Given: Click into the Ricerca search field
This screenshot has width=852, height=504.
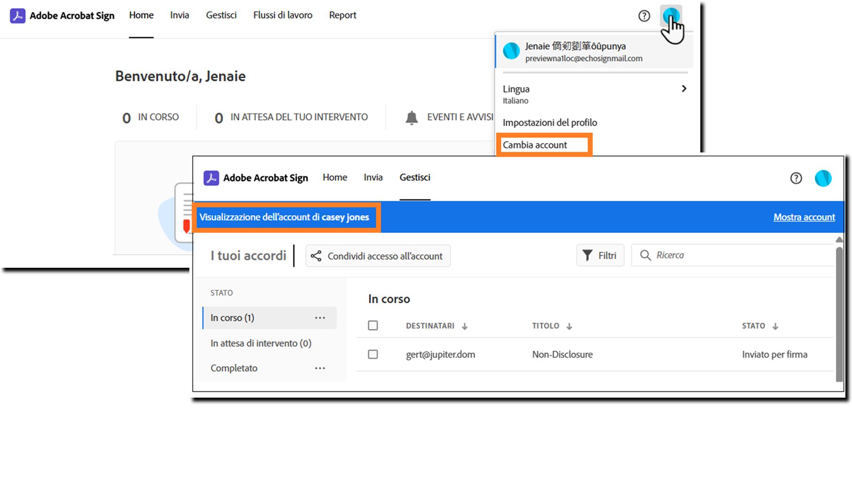Looking at the screenshot, I should tap(732, 255).
